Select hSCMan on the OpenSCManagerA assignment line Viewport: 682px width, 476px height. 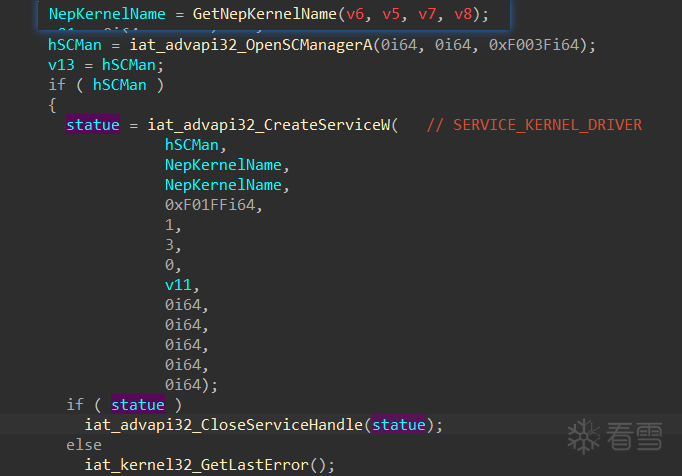click(x=75, y=45)
